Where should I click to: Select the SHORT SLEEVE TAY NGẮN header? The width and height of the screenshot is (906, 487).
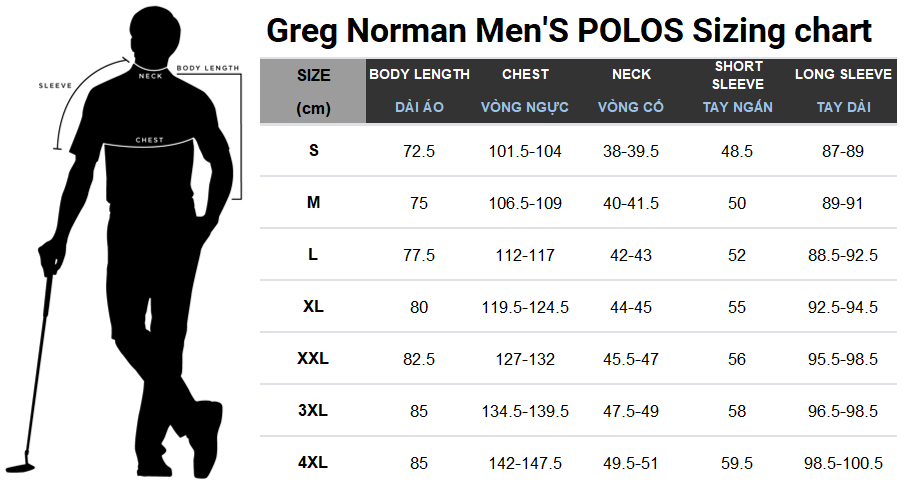(737, 91)
